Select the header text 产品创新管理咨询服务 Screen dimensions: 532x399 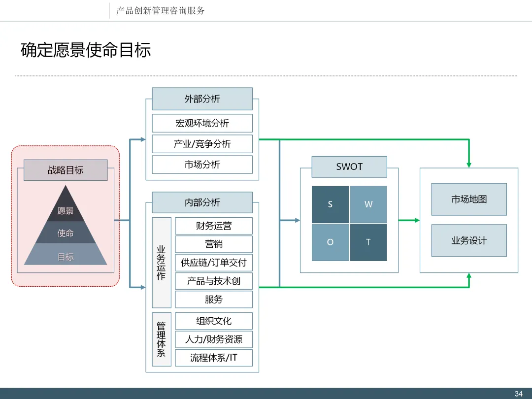click(161, 11)
